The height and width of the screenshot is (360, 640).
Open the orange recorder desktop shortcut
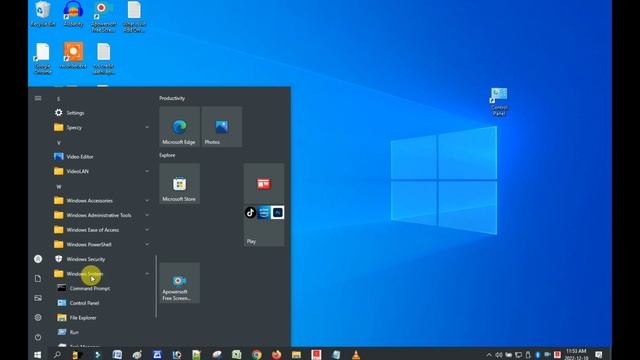(x=73, y=55)
